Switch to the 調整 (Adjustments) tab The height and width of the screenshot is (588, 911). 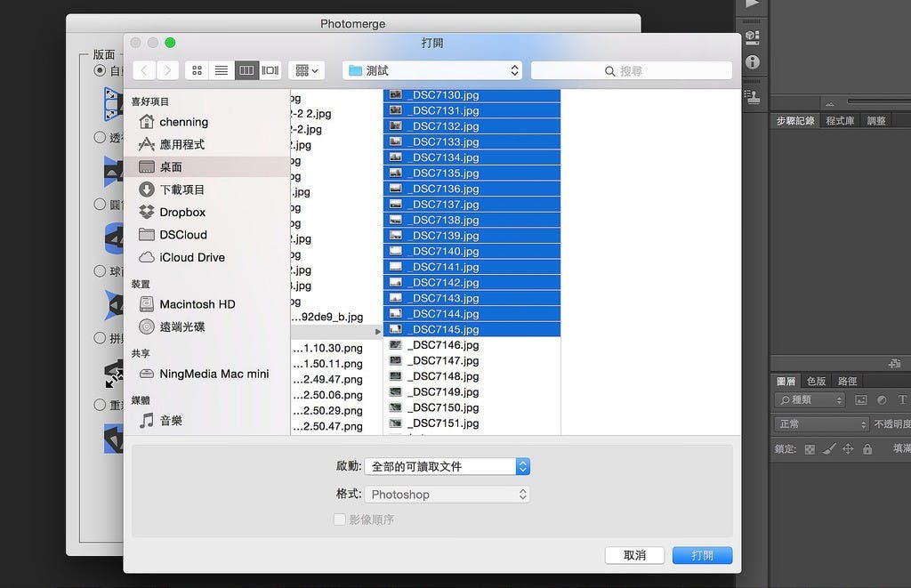coord(876,121)
